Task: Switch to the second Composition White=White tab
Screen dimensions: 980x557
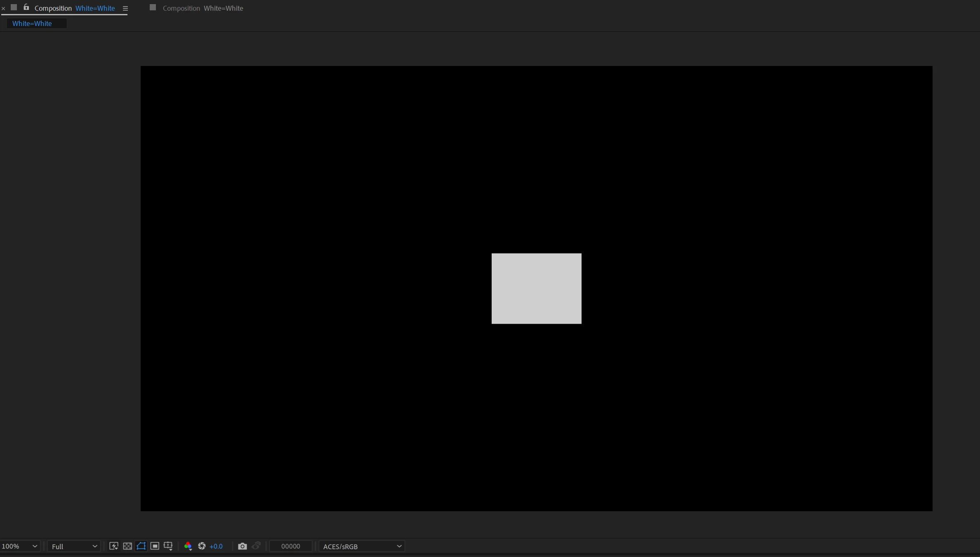Action: tap(203, 8)
